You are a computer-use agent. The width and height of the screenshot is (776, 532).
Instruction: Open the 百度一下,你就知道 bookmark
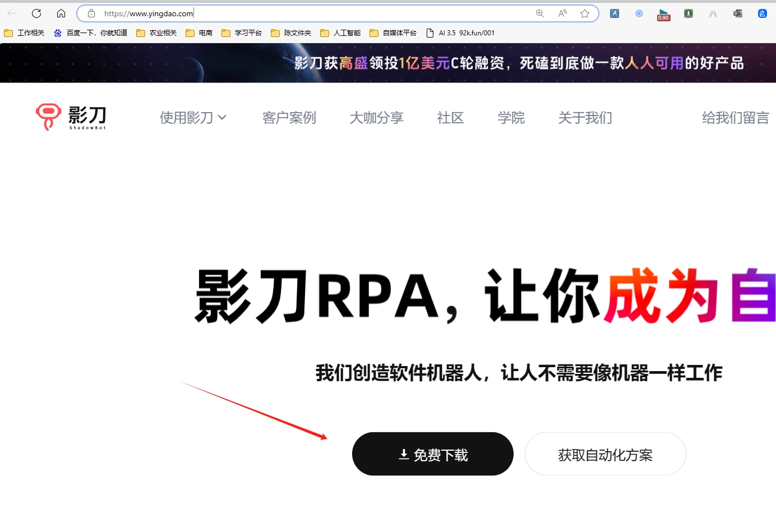click(x=90, y=33)
